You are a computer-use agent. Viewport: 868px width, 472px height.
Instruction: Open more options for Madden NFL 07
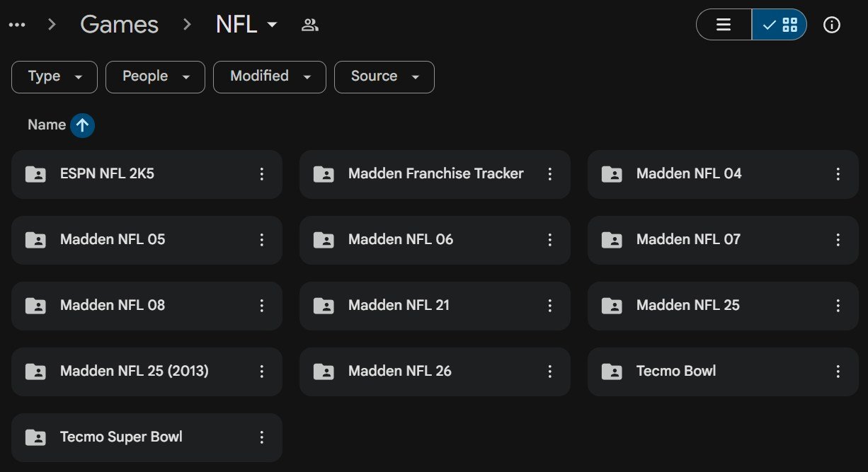click(x=838, y=240)
